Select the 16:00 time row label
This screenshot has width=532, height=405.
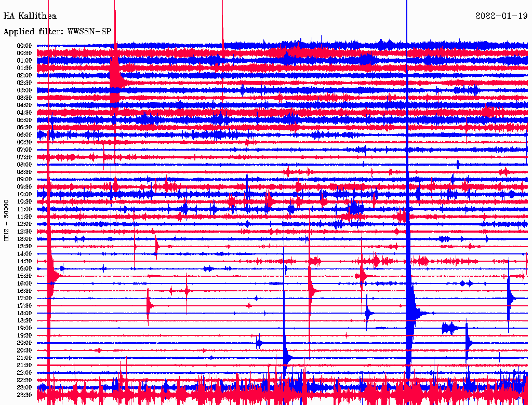point(24,283)
